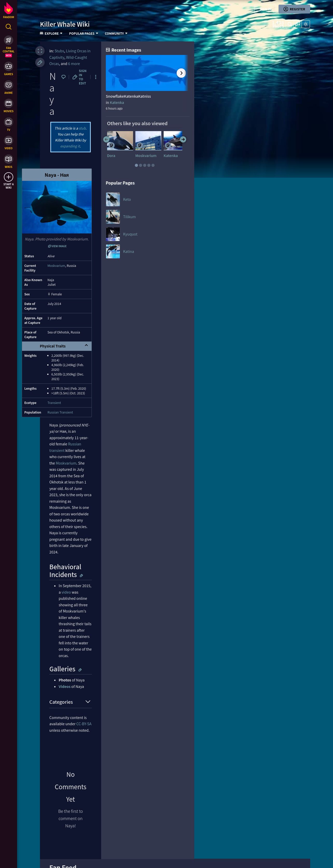This screenshot has width=333, height=868.
Task: Advance the Recent Images carousel
Action: click(x=181, y=73)
